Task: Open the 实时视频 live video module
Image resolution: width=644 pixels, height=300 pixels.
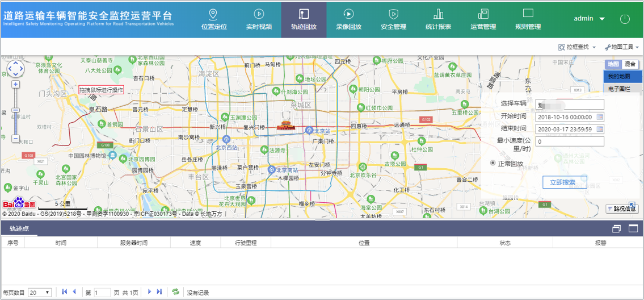Action: point(258,20)
